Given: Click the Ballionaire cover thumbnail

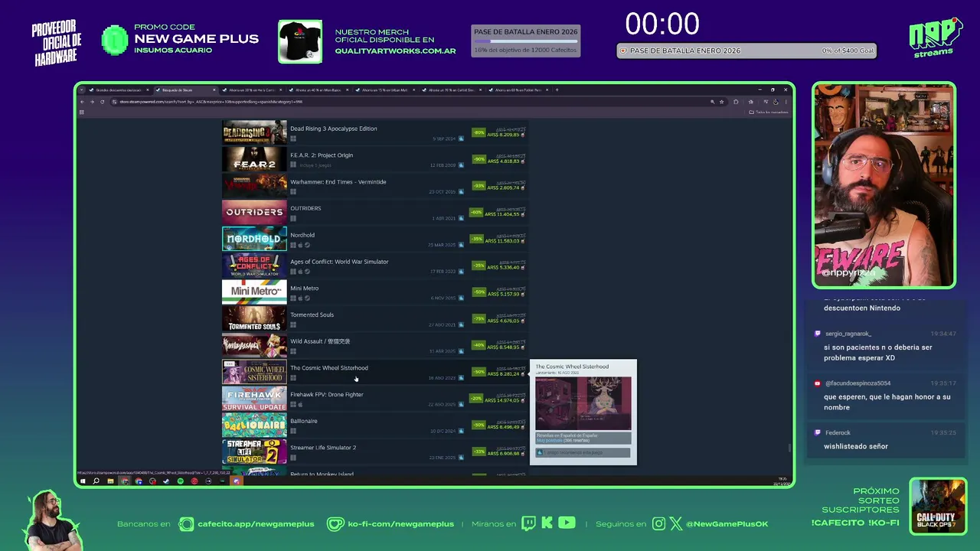Looking at the screenshot, I should 254,425.
